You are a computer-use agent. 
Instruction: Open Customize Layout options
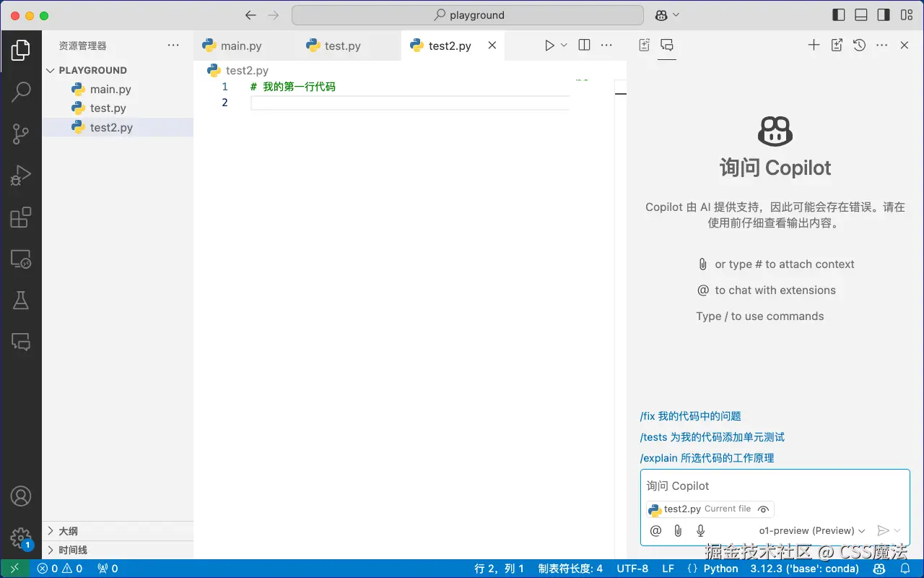pos(906,15)
